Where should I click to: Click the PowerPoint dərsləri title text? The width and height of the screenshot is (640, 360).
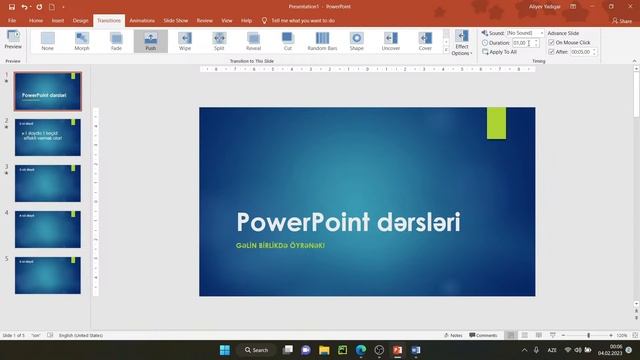coord(348,222)
